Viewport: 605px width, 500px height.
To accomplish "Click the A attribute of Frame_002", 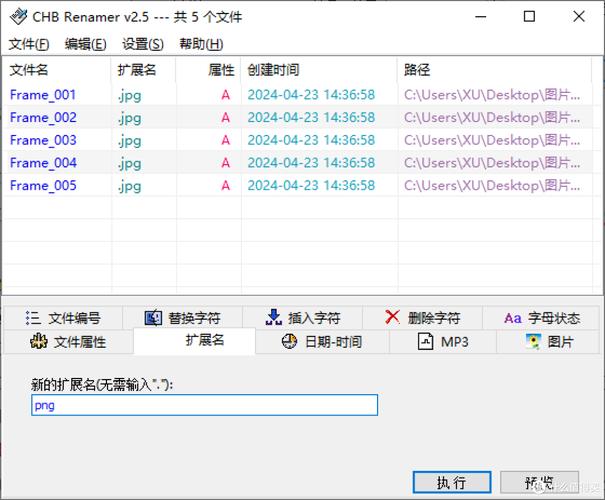I will (226, 118).
